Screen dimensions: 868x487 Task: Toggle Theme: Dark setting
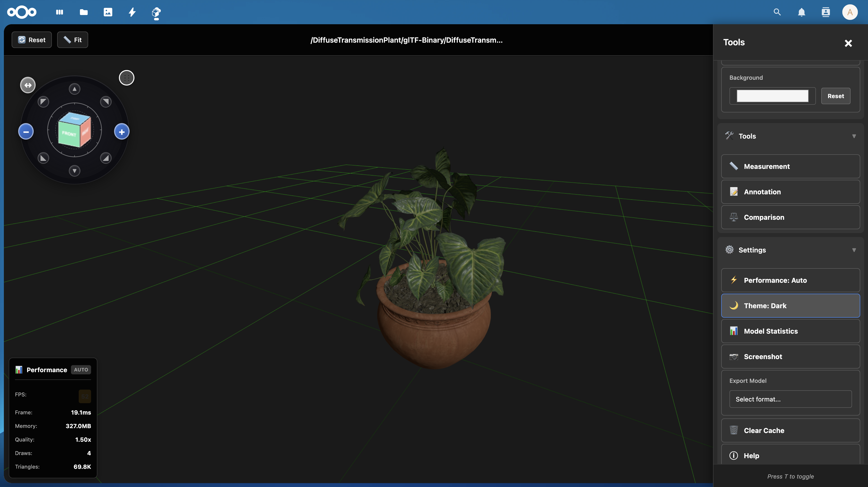click(x=790, y=306)
